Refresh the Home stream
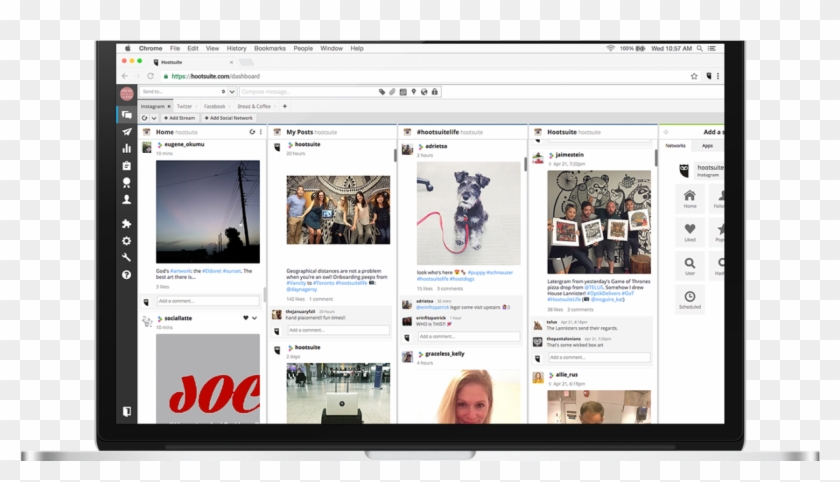Viewport: 840px width, 482px height. click(x=252, y=132)
